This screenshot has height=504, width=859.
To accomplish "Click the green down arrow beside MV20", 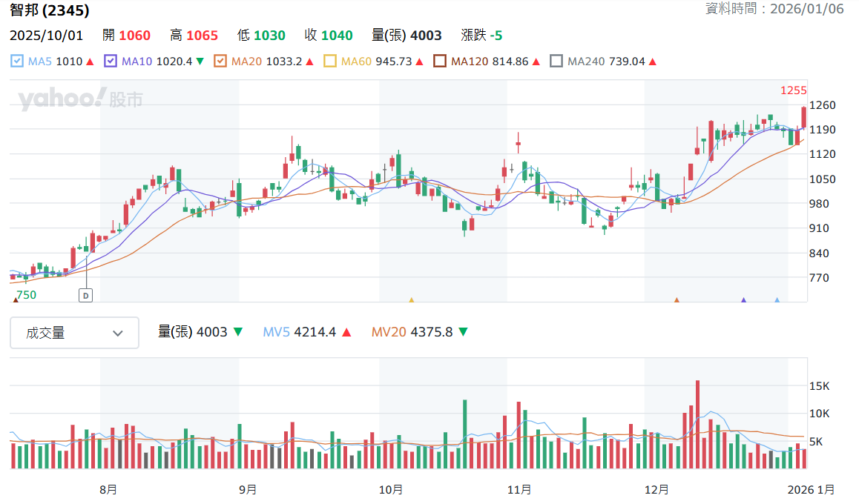I will click(463, 332).
